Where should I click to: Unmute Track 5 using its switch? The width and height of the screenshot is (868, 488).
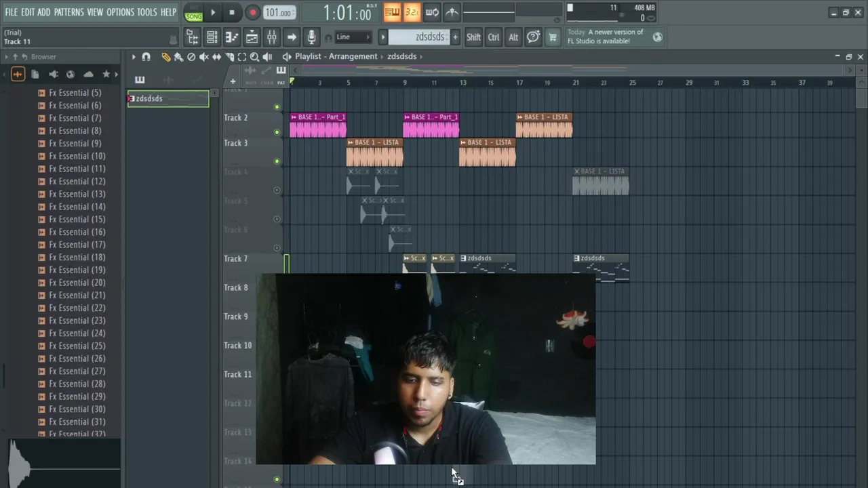[x=277, y=219]
